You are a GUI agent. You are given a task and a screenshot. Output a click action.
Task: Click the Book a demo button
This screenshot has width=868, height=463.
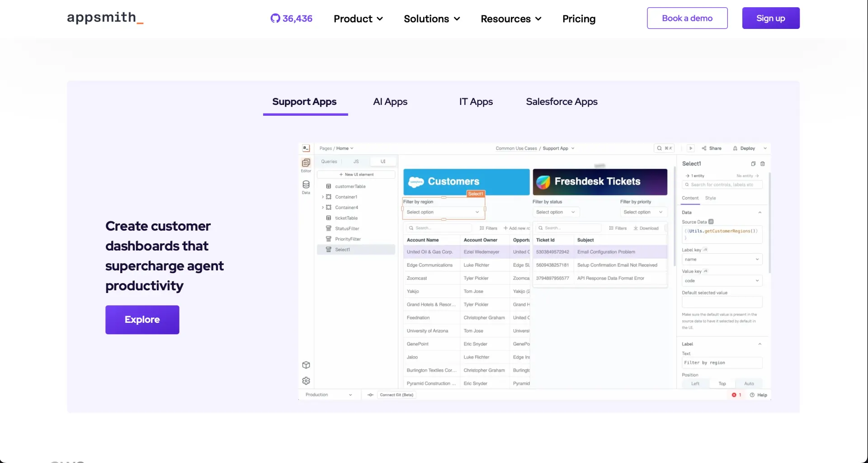687,18
